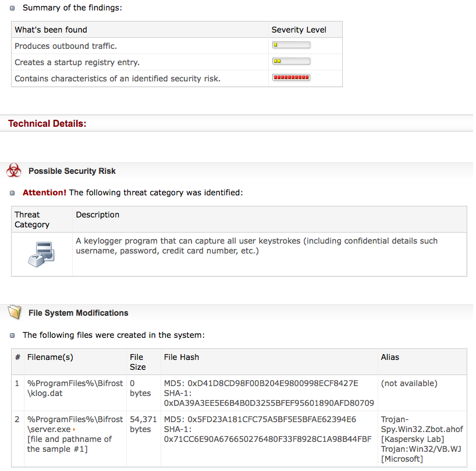The height and width of the screenshot is (471, 476).
Task: Click the 'File Hash' column header
Action: pyautogui.click(x=182, y=357)
